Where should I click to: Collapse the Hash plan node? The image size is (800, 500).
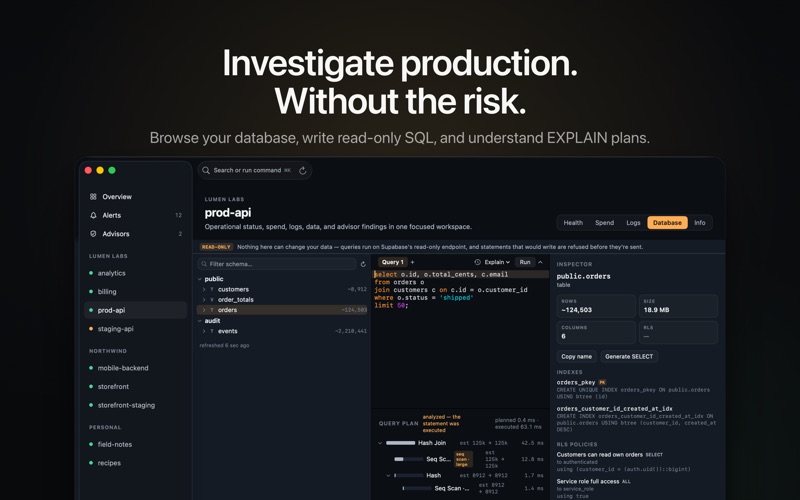click(388, 476)
